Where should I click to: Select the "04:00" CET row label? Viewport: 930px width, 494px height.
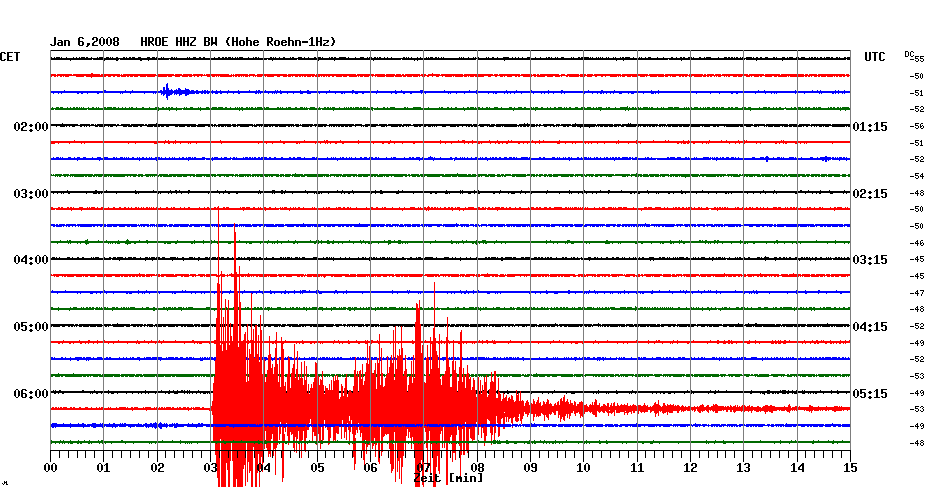(31, 260)
